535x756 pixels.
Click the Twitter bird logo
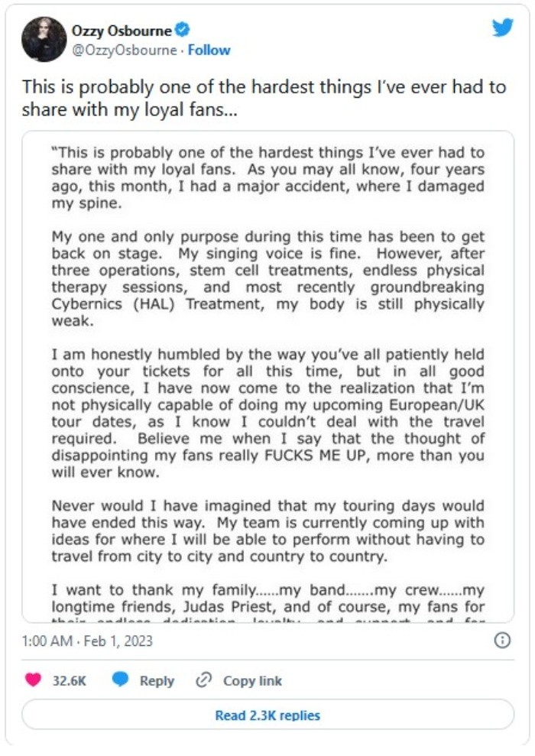click(502, 28)
